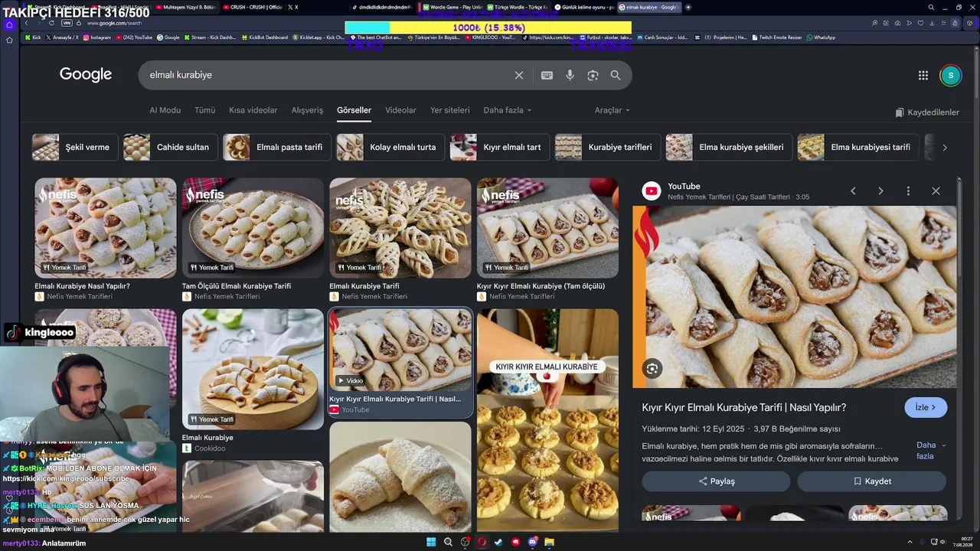The width and height of the screenshot is (980, 551).
Task: Open three-dot options in preview panel
Action: coord(908,191)
